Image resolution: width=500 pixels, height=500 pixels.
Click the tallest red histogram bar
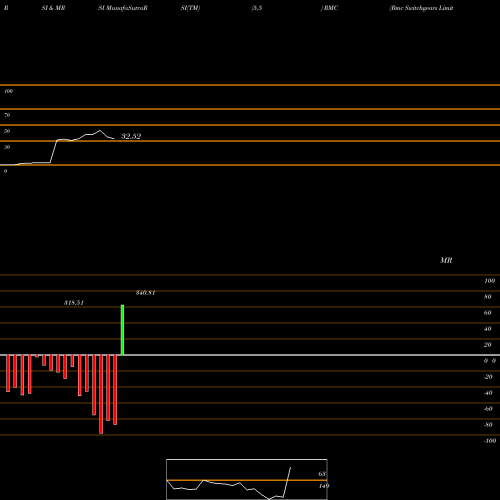point(101,394)
